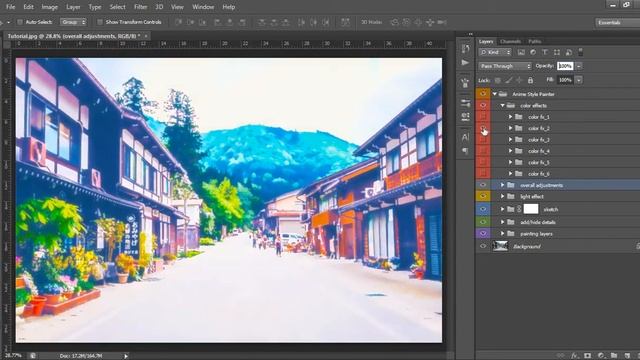Click the lock transparent pixels icon

pyautogui.click(x=498, y=80)
